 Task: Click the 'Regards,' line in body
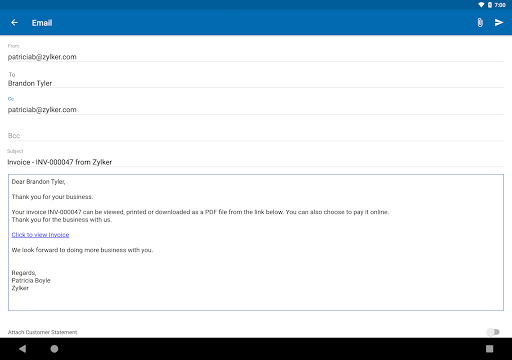tap(24, 273)
